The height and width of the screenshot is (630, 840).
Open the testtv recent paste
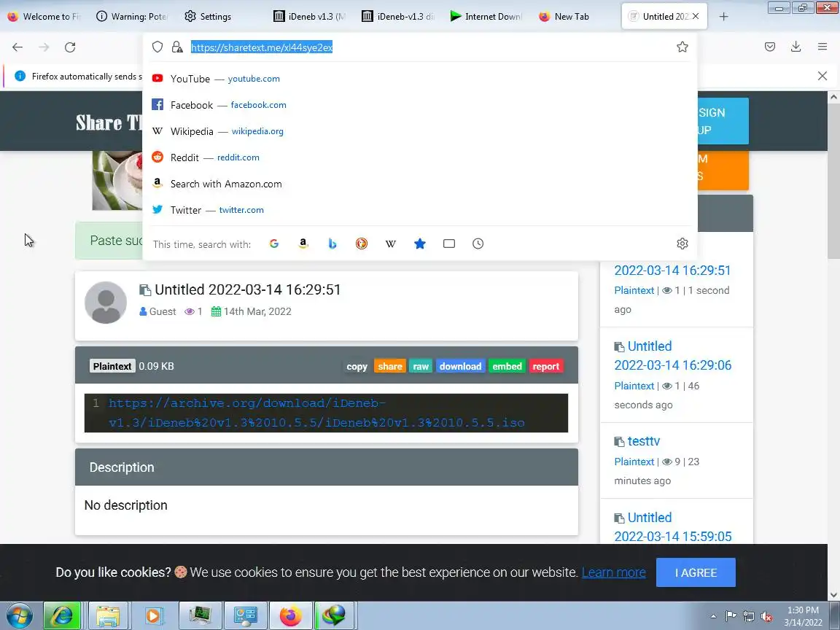(x=643, y=441)
